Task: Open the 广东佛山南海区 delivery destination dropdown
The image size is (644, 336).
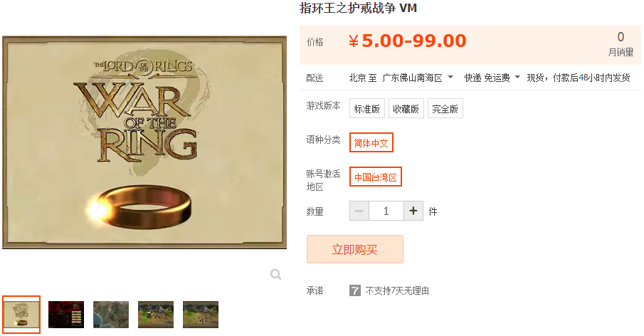Action: click(x=418, y=78)
